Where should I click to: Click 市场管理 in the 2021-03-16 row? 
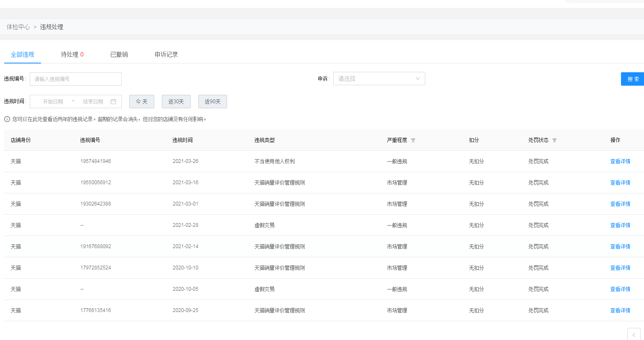pyautogui.click(x=397, y=183)
